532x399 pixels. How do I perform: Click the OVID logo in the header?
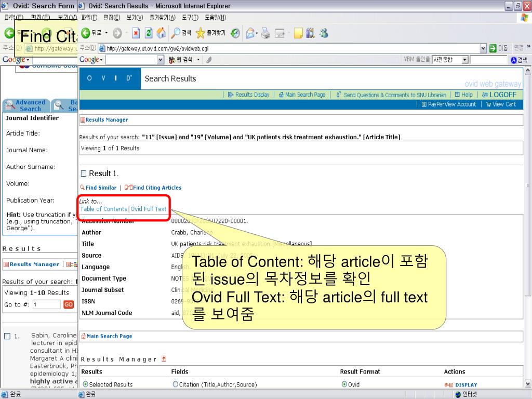point(110,78)
